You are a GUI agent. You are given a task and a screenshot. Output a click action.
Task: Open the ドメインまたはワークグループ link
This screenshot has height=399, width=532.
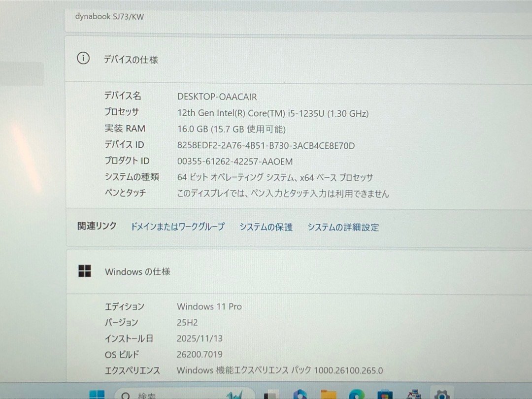point(178,226)
